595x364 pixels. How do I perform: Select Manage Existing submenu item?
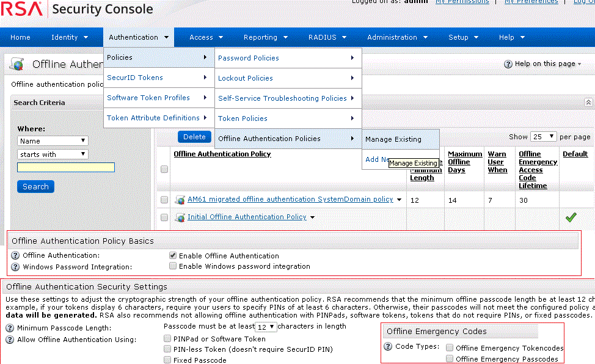(x=393, y=139)
